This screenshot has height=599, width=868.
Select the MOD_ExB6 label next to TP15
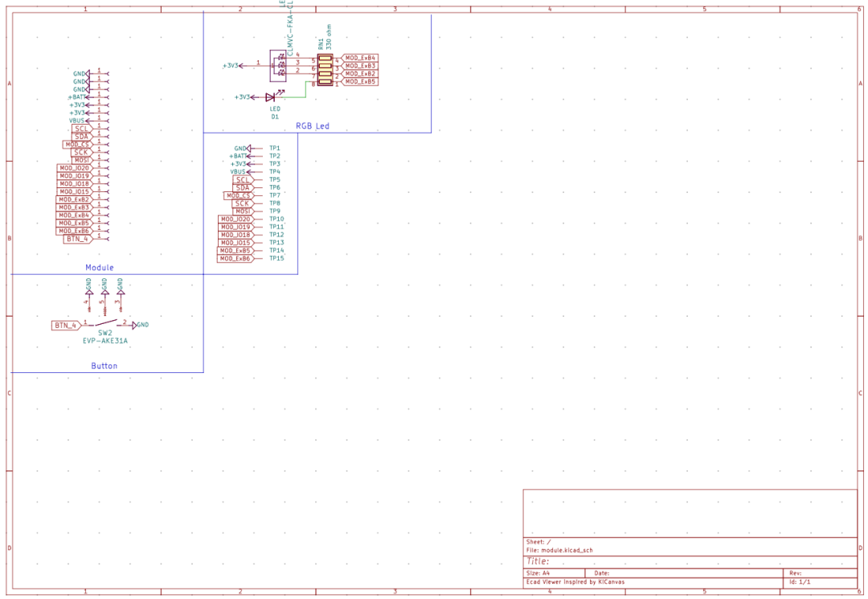pos(235,259)
